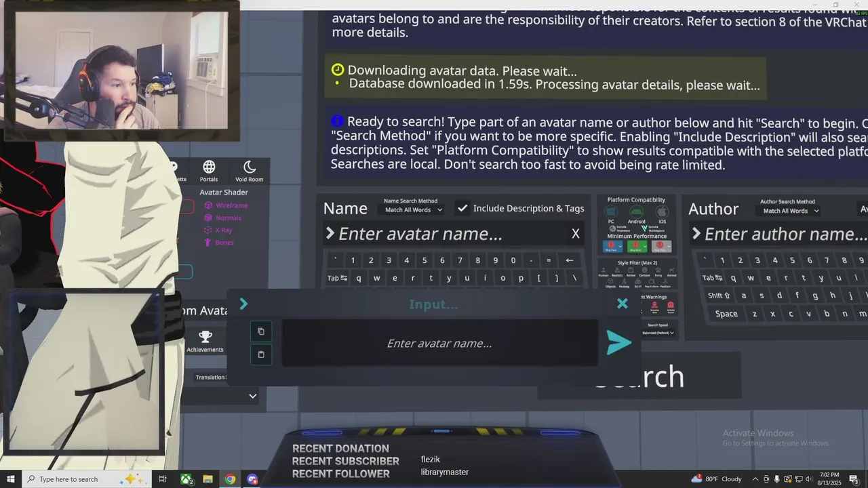This screenshot has width=868, height=488.
Task: Open weather widget 80°F Cloudy
Action: pos(717,479)
